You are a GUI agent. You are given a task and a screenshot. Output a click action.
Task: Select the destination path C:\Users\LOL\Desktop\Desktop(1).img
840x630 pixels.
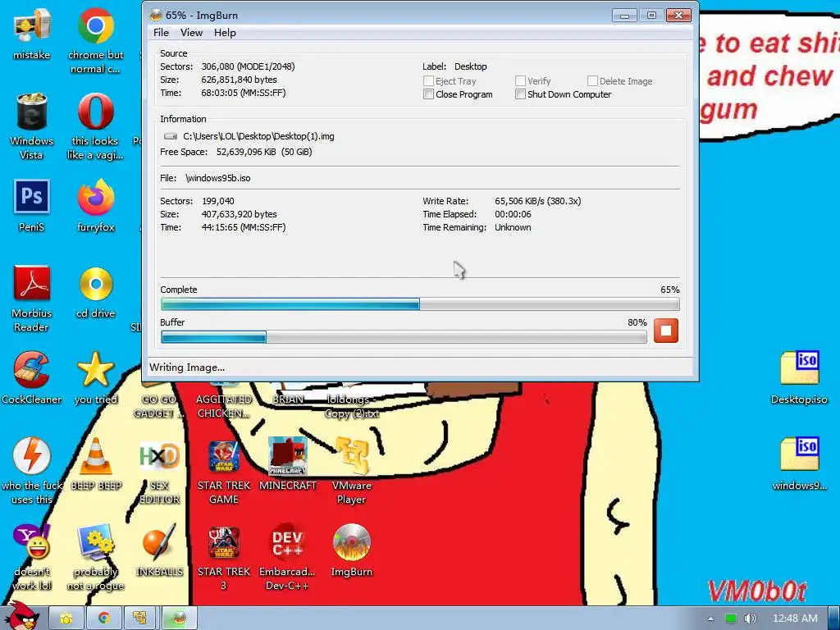tap(258, 136)
